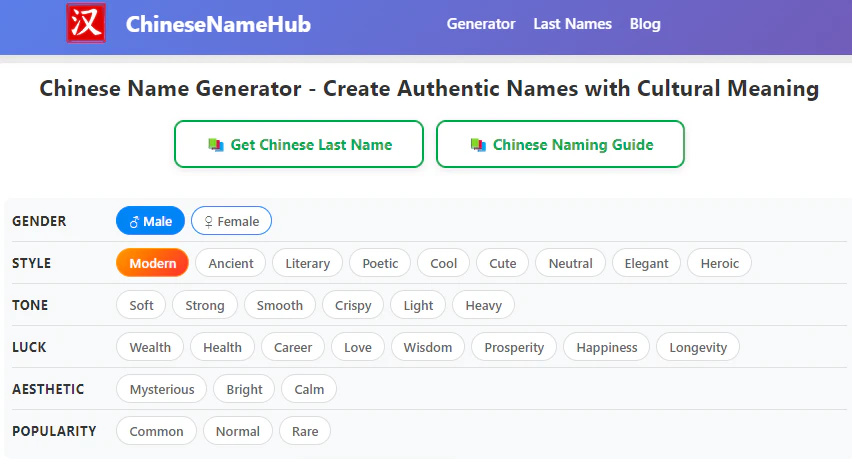This screenshot has width=852, height=459.
Task: Click the POPULARITY row label
Action: [x=54, y=431]
